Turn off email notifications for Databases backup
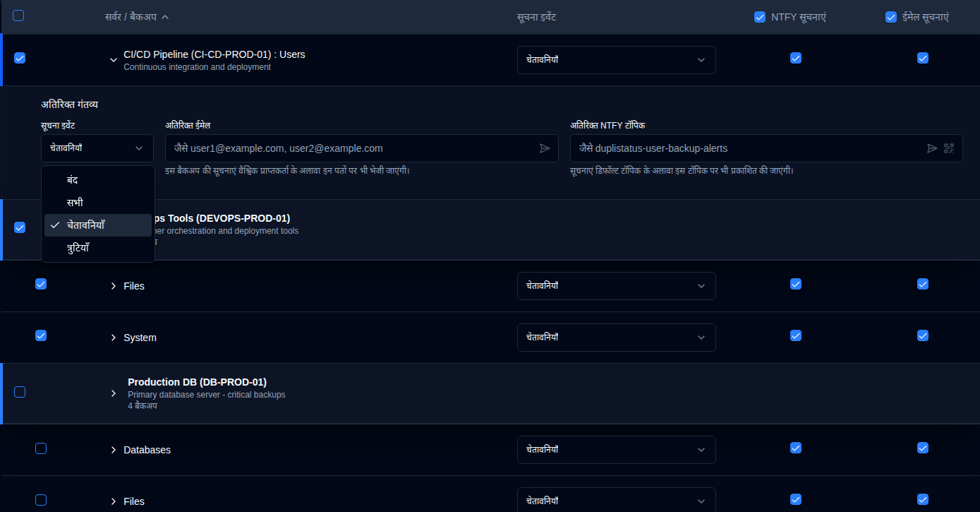The height and width of the screenshot is (512, 980). tap(923, 448)
